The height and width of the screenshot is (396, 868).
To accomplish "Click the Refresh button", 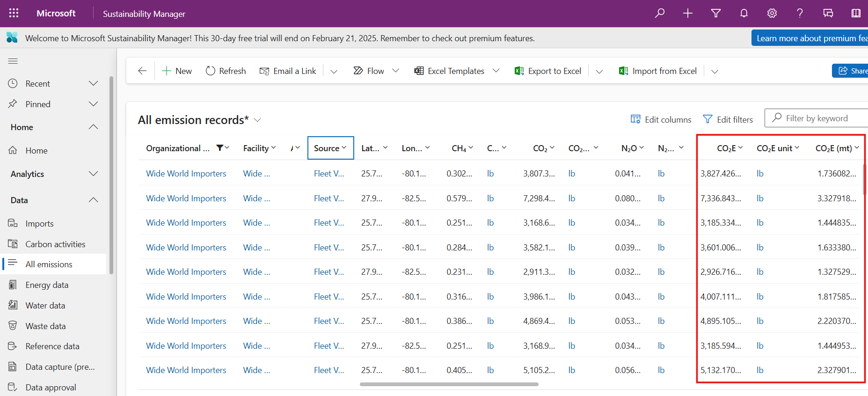I will (x=226, y=71).
